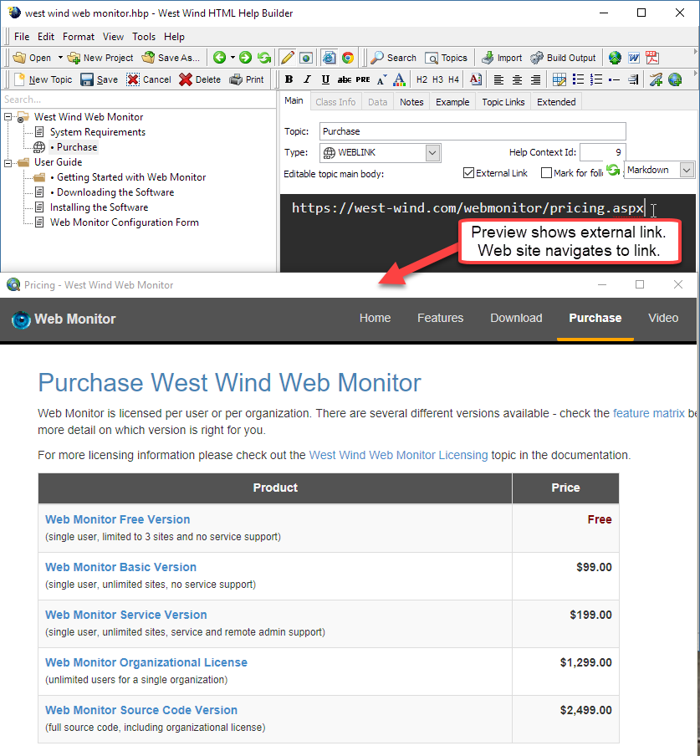Switch to the Example tab
The image size is (700, 756).
click(452, 102)
